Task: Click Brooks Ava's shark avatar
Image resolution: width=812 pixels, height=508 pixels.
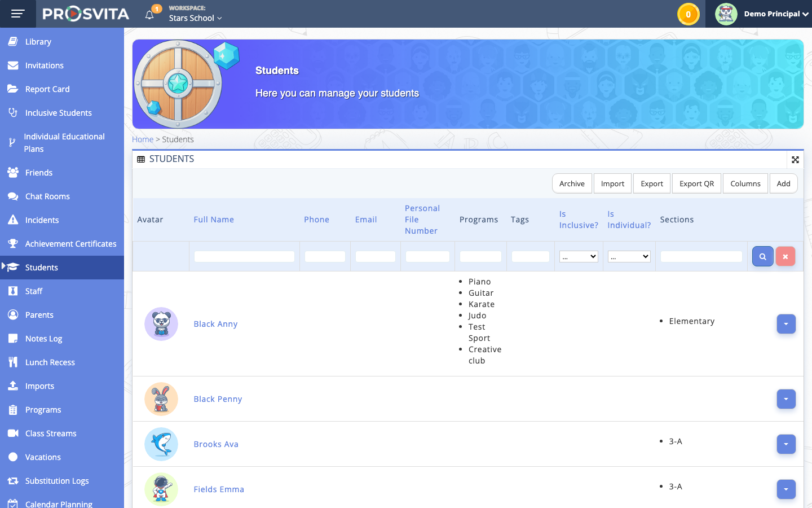Action: (x=161, y=444)
